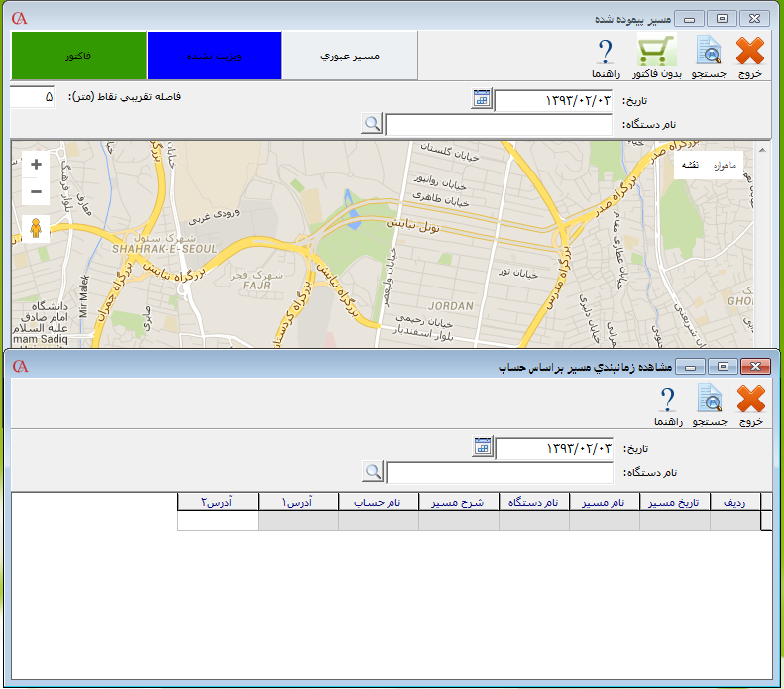Open راهنما (Help) in the top window toolbar
Viewport: 784px width, 689px height.
pyautogui.click(x=606, y=51)
